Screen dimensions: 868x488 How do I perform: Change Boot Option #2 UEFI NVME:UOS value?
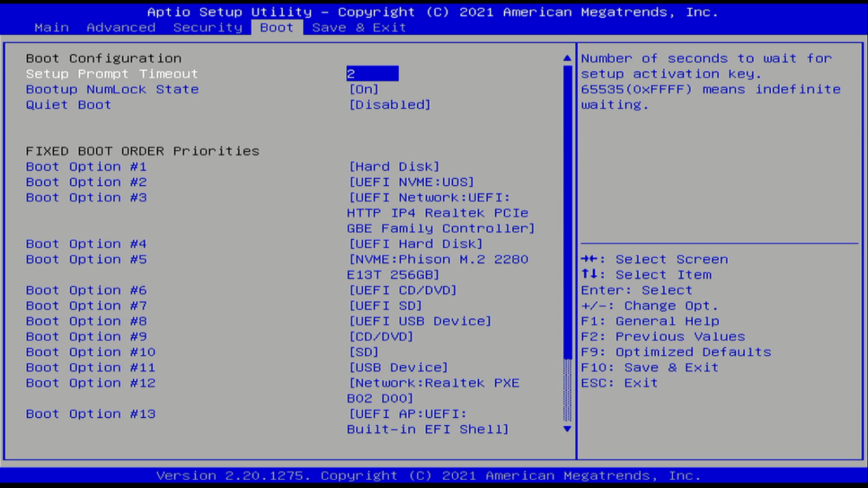pyautogui.click(x=411, y=182)
